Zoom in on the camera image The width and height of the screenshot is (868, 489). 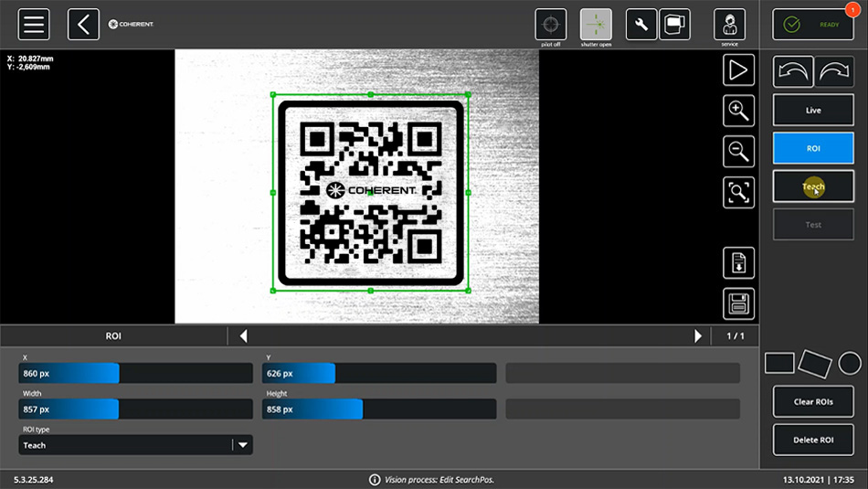[x=738, y=111]
